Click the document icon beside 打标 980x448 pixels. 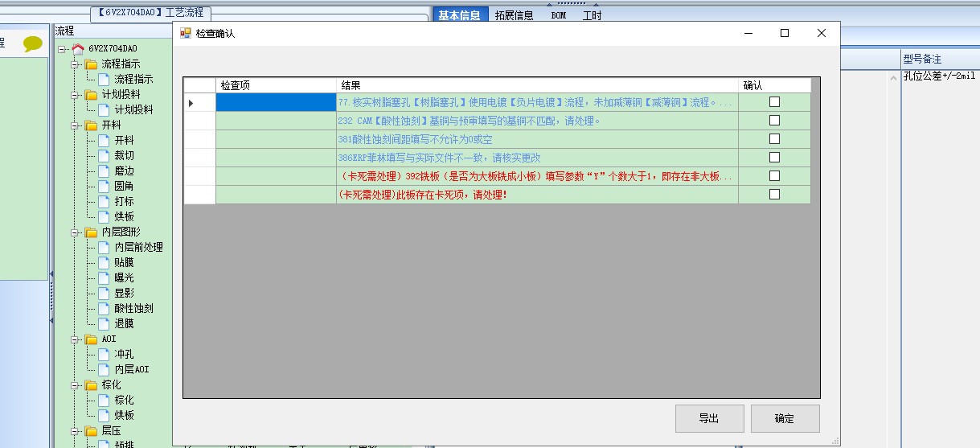[x=104, y=202]
